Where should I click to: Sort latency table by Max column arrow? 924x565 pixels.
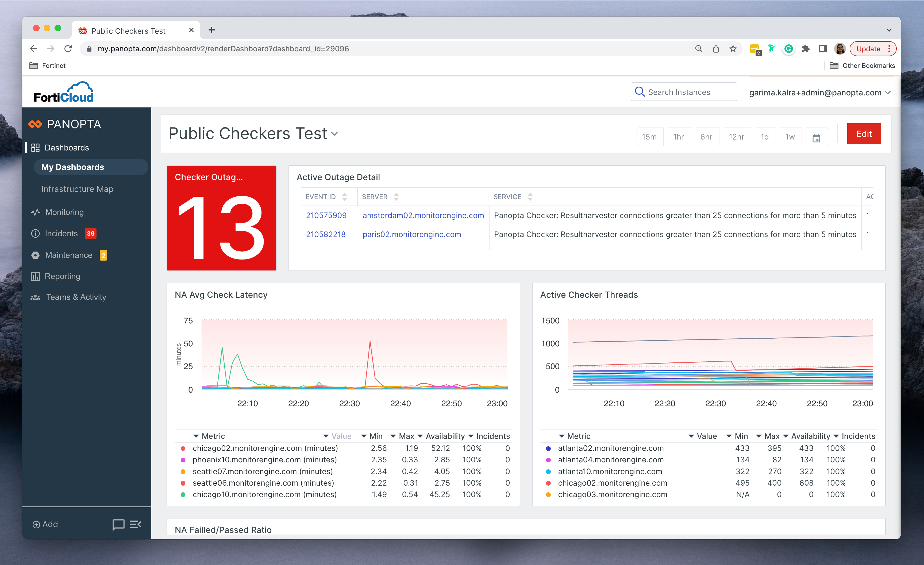coord(393,436)
